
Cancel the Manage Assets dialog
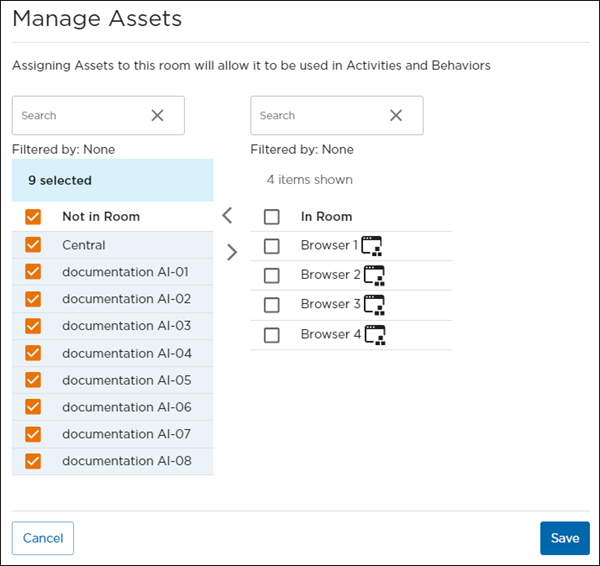43,538
